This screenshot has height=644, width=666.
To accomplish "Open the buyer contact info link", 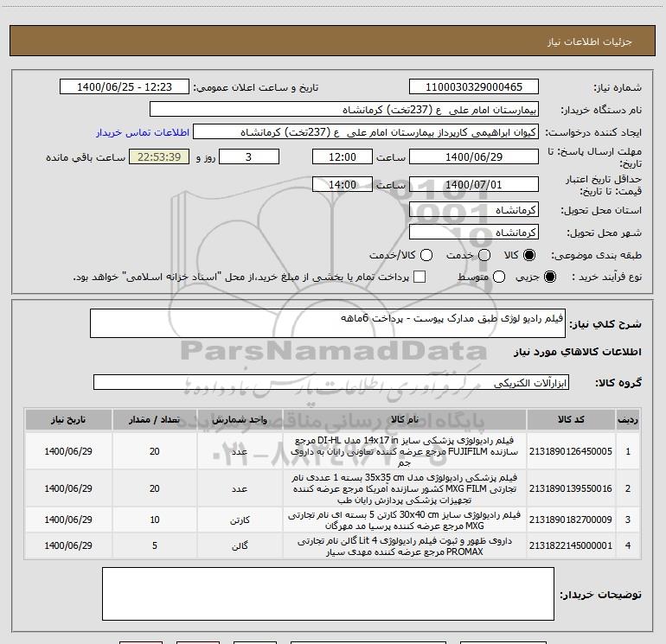I will coord(143,132).
